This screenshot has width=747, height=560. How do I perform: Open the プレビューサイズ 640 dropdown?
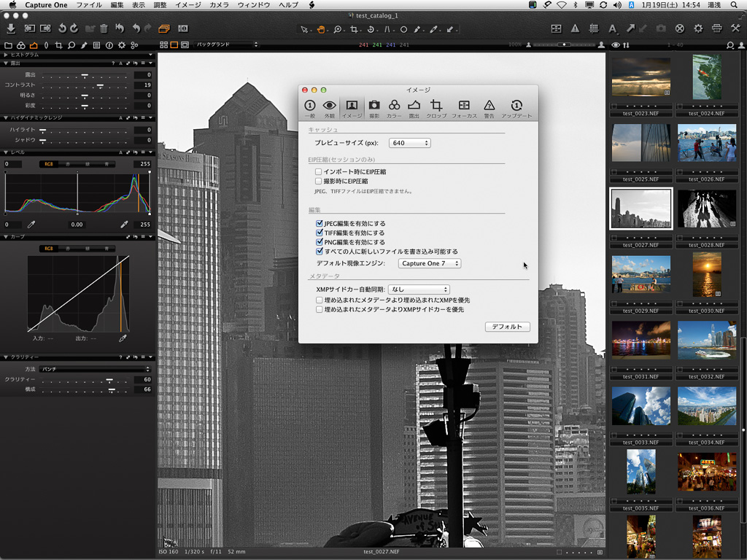[x=409, y=143]
